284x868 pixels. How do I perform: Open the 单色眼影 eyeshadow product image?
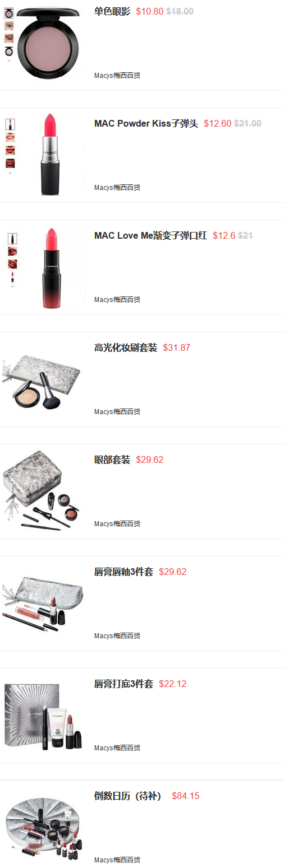coord(53,42)
